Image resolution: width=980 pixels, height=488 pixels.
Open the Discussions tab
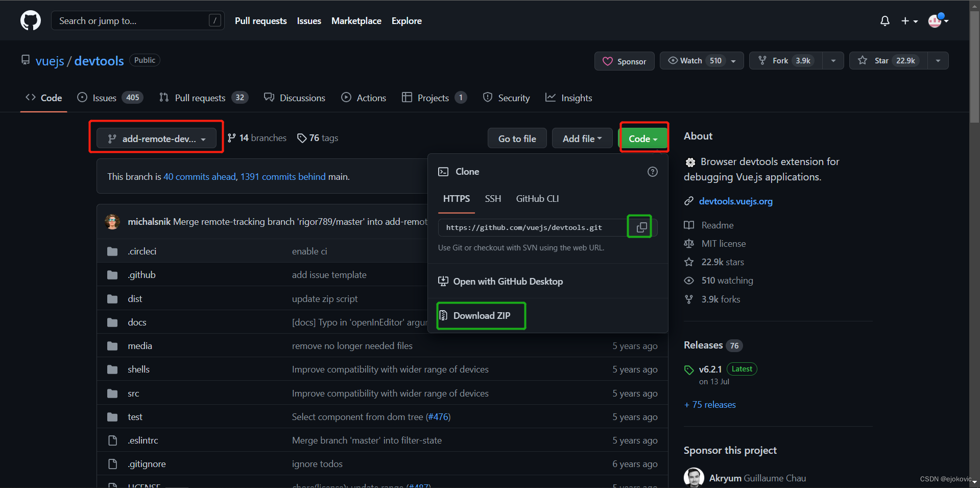coord(294,98)
